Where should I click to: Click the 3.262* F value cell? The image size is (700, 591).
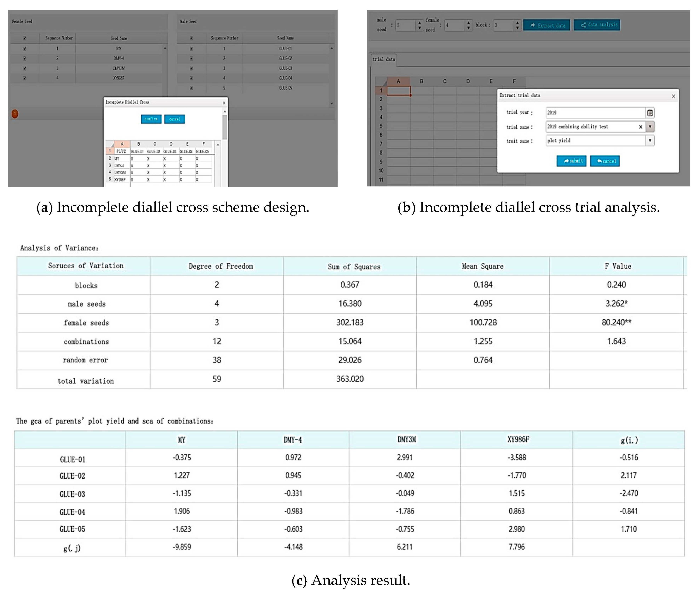[616, 304]
